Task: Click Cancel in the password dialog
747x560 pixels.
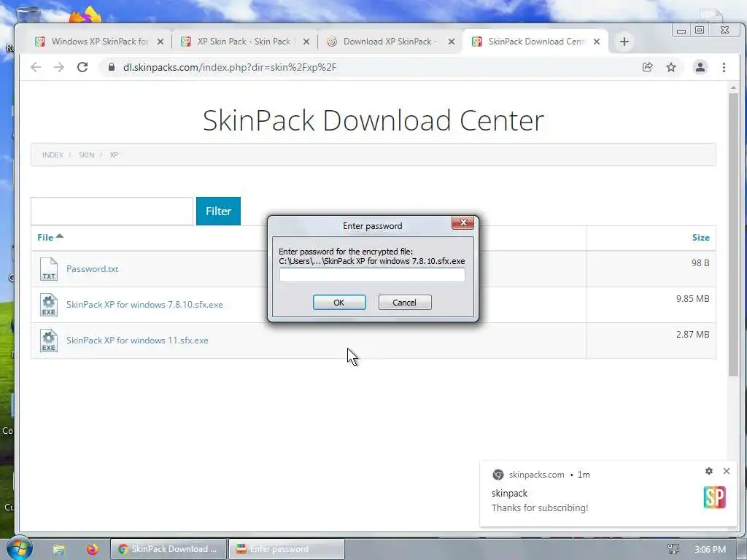Action: [x=405, y=303]
